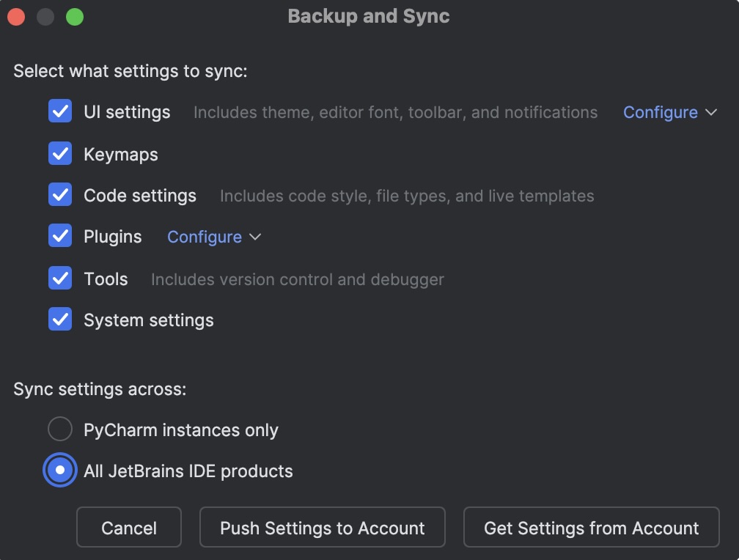Choose All JetBrains IDE products
The height and width of the screenshot is (560, 739).
pyautogui.click(x=59, y=471)
